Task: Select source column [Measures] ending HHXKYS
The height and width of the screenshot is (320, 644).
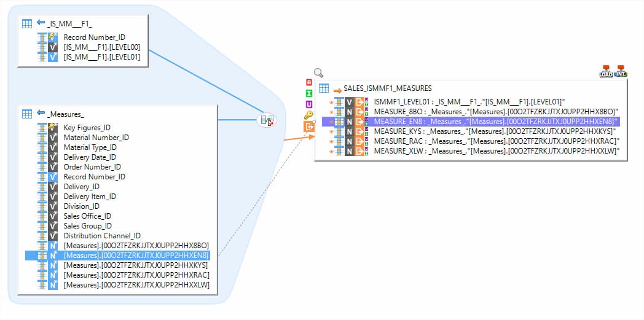Action: click(x=136, y=265)
